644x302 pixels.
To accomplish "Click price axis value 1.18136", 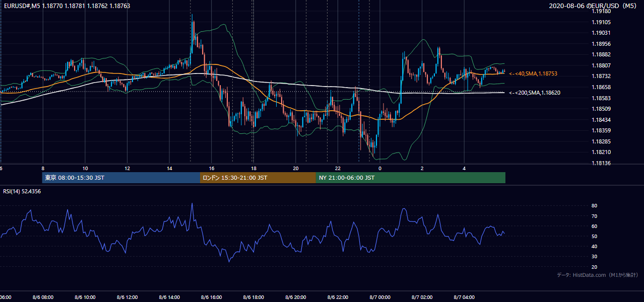I will tap(601, 163).
